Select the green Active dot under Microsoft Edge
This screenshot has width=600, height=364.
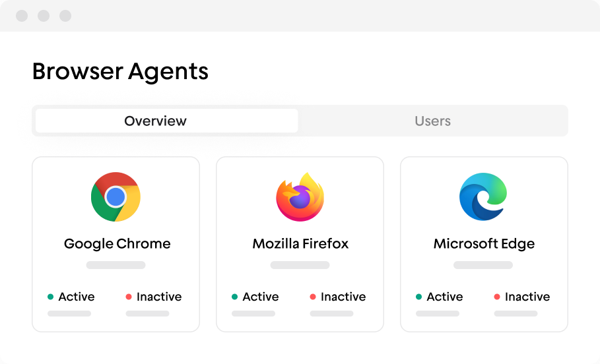tap(418, 297)
